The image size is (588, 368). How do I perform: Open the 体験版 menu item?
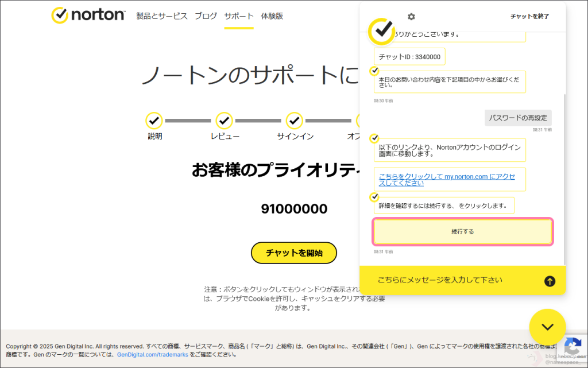tap(272, 16)
